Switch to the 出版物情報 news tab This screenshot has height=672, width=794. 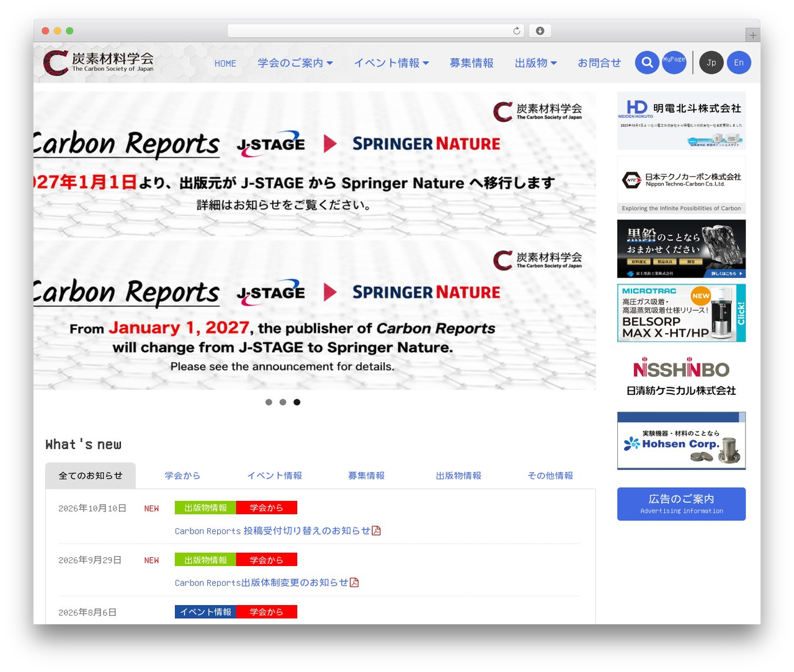pos(458,475)
